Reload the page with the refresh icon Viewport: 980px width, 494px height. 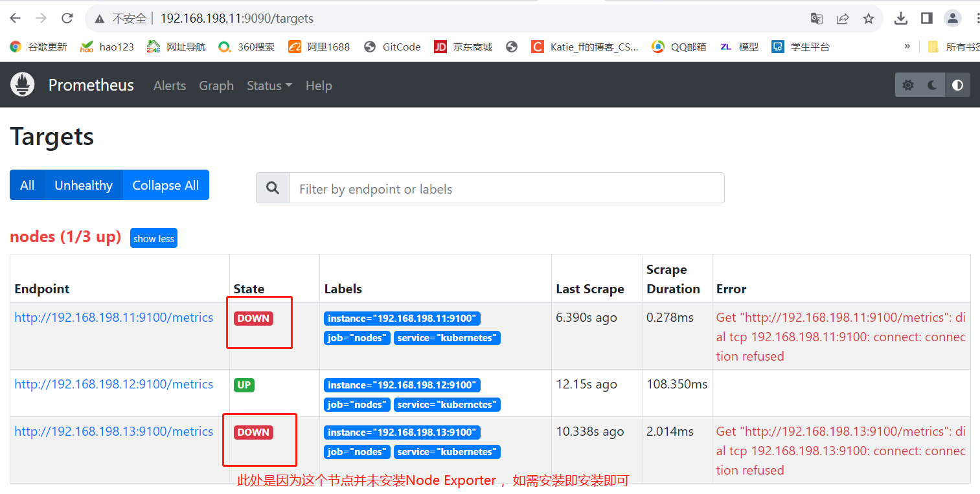click(67, 18)
